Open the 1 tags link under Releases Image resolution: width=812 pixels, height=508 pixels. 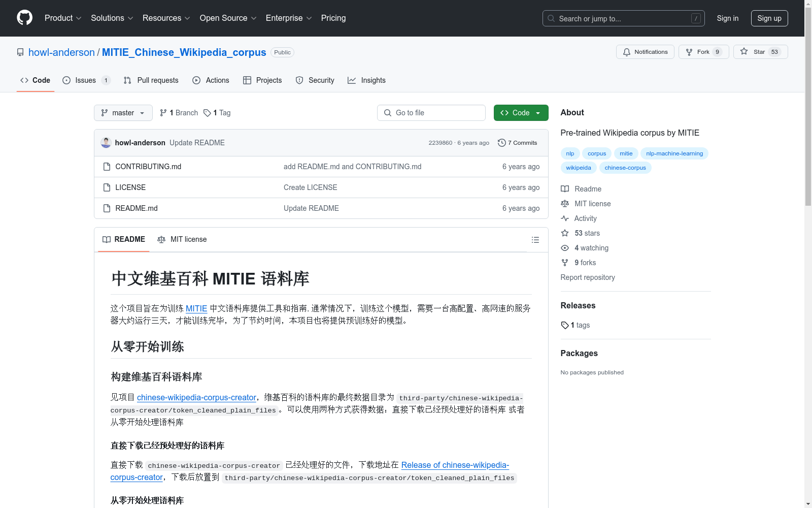(x=576, y=325)
